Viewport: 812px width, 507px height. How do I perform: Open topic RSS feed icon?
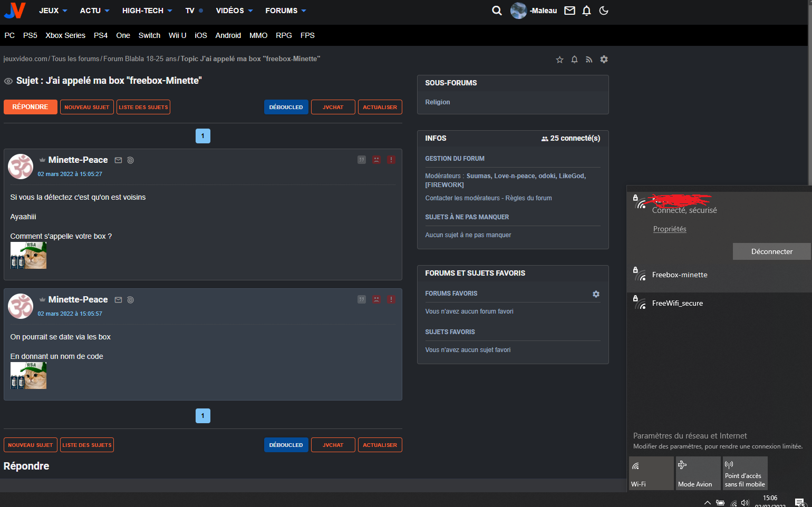pyautogui.click(x=589, y=60)
